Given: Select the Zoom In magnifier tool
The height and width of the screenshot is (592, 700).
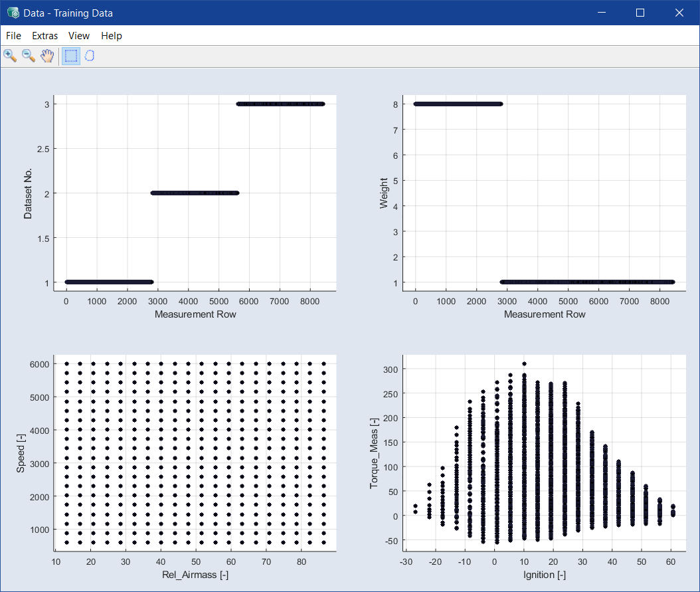Looking at the screenshot, I should point(10,56).
